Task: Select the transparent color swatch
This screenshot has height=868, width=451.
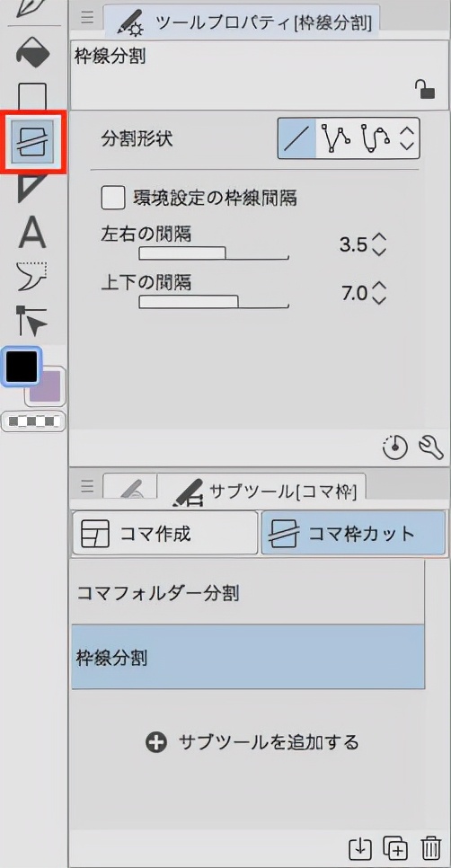Action: click(x=34, y=421)
